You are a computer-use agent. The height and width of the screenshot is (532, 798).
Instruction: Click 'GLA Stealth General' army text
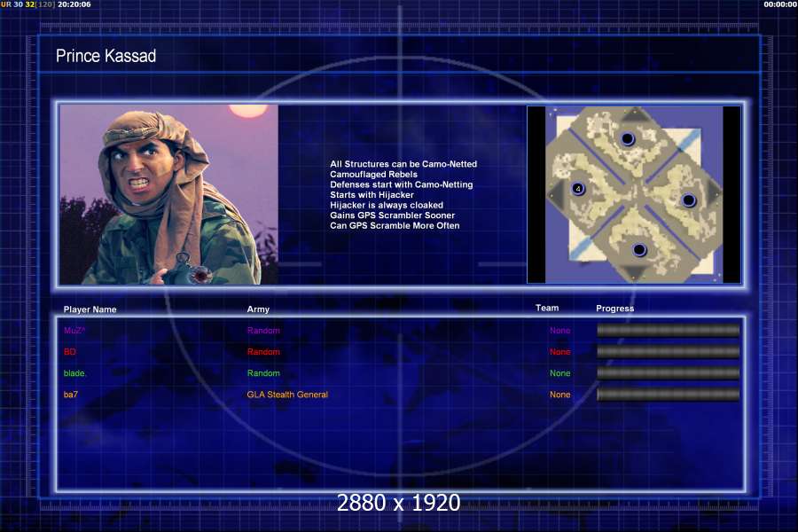(287, 395)
